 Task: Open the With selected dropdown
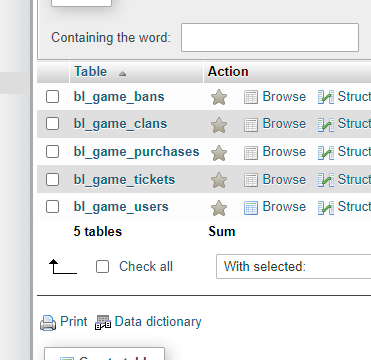pyautogui.click(x=293, y=266)
